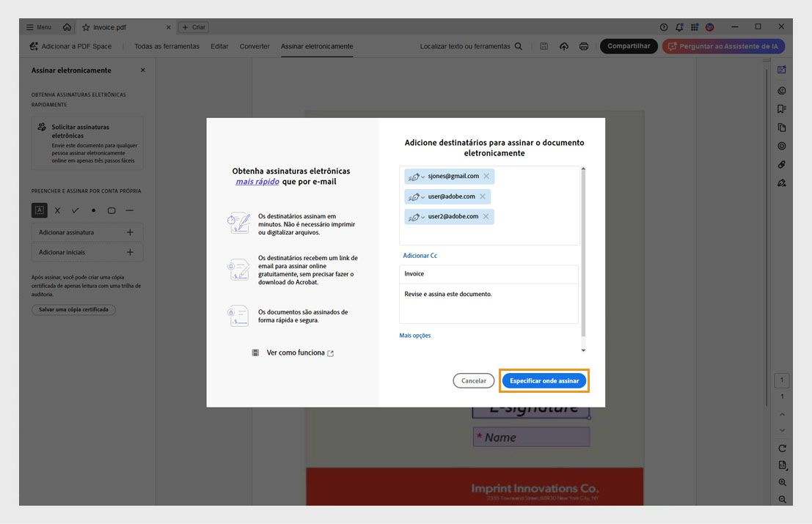Open the print dialog from the toolbar
Viewport: 812px width, 524px height.
click(x=584, y=45)
